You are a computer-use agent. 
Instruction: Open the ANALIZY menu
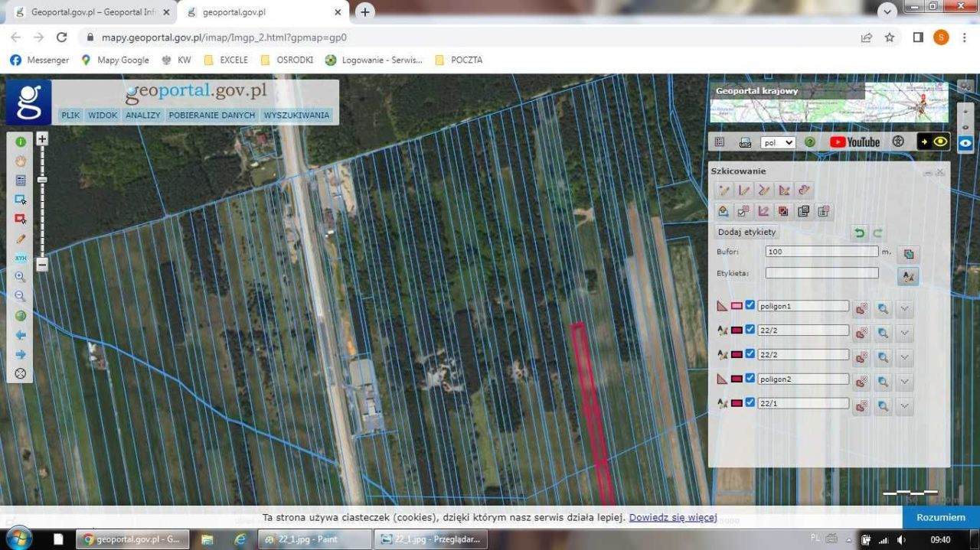click(x=143, y=116)
